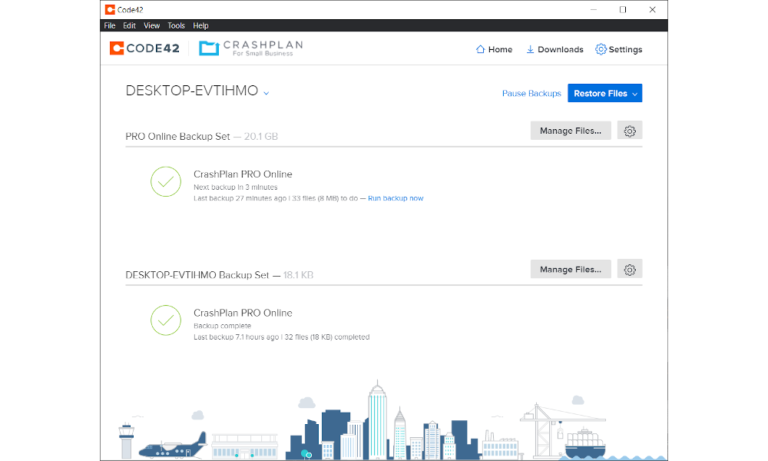The height and width of the screenshot is (461, 768).
Task: Click the '18.1 KB' size text
Action: point(298,275)
